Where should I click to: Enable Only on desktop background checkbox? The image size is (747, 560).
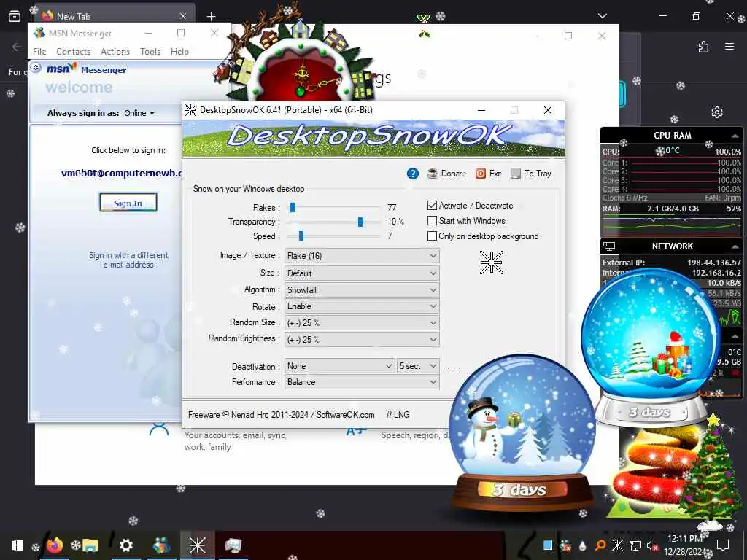point(432,236)
